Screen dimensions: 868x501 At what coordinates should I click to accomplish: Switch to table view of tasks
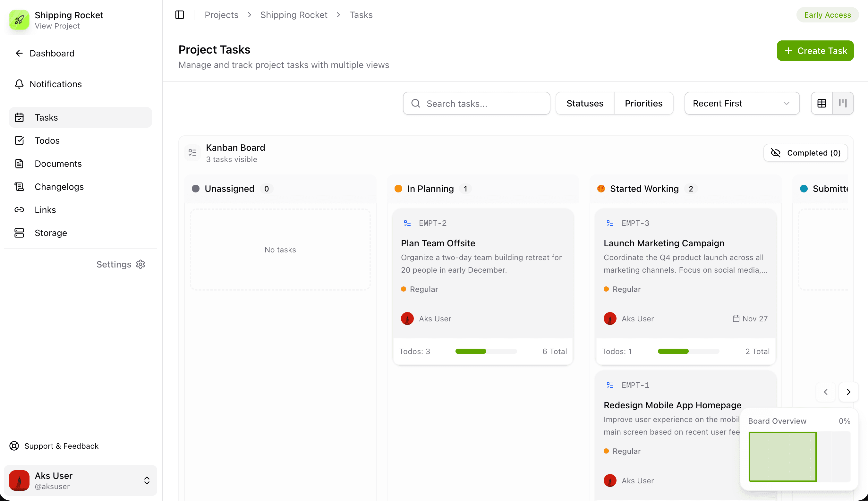click(821, 103)
